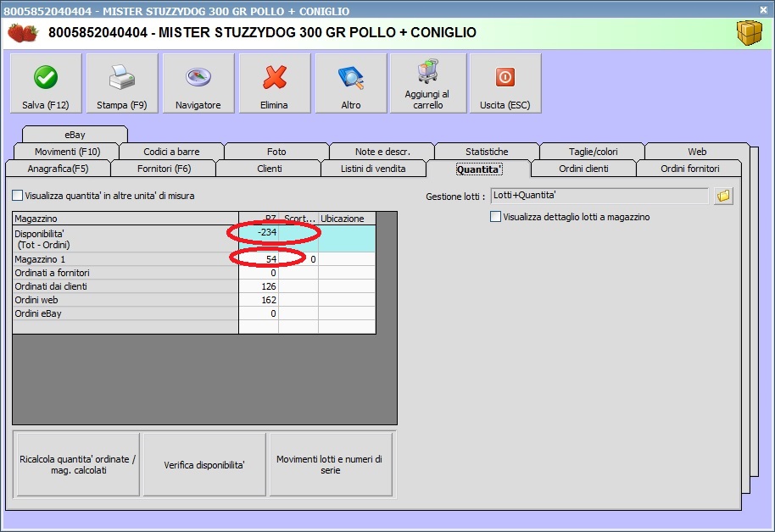Click the Magazzino 1 row label
Image resolution: width=775 pixels, height=532 pixels.
125,259
